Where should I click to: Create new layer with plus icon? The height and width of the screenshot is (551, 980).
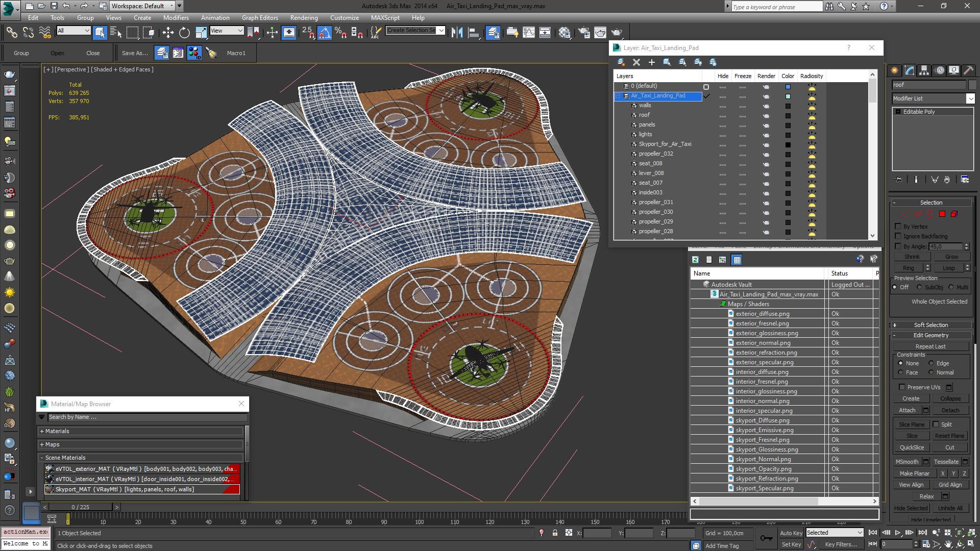[x=651, y=62]
